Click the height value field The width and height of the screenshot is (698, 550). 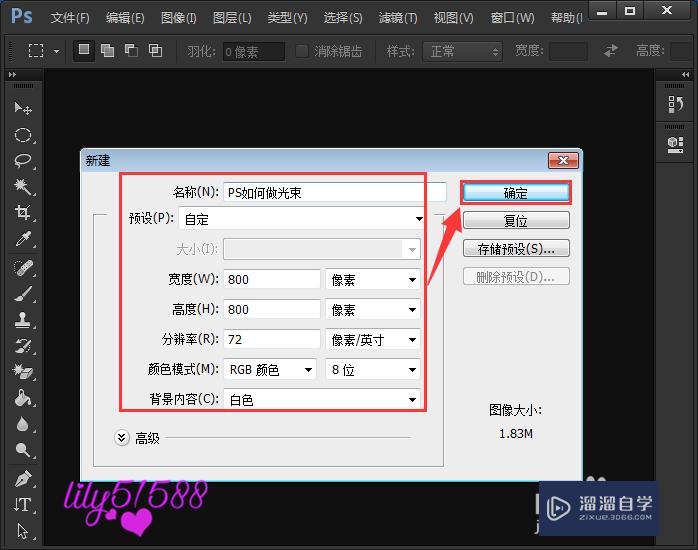[x=272, y=309]
